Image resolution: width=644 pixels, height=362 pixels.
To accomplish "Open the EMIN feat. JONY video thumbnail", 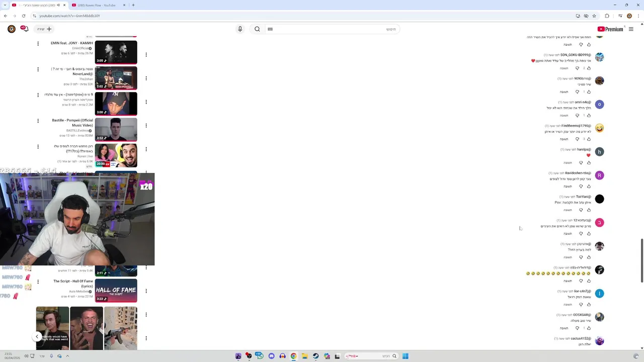I will point(116,52).
